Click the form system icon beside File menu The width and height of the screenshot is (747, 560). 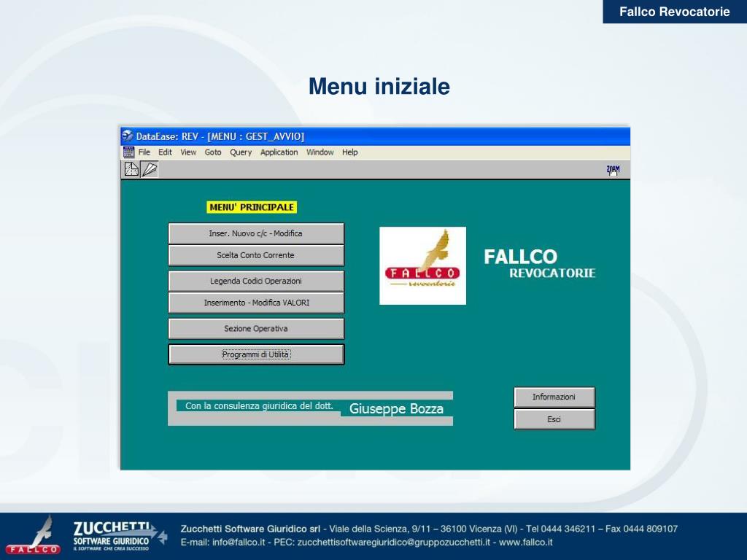128,152
